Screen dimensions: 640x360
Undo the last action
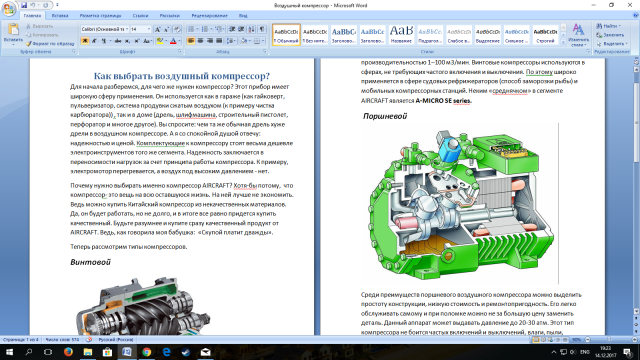[x=33, y=5]
